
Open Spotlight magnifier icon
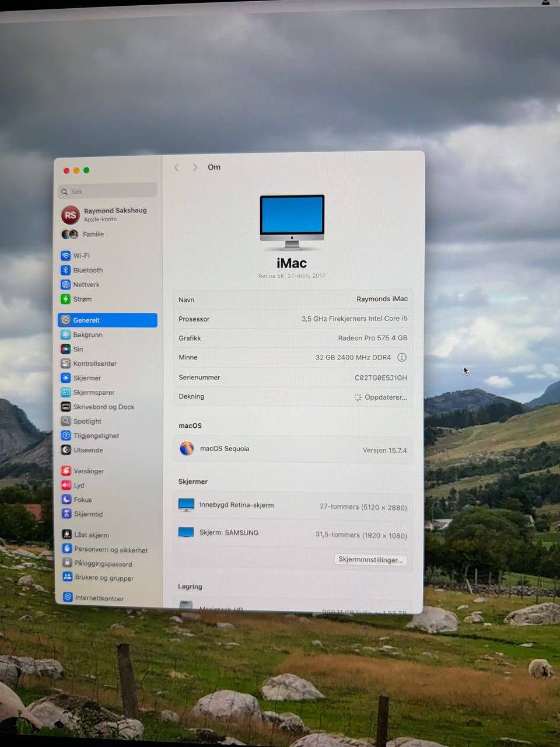(66, 421)
